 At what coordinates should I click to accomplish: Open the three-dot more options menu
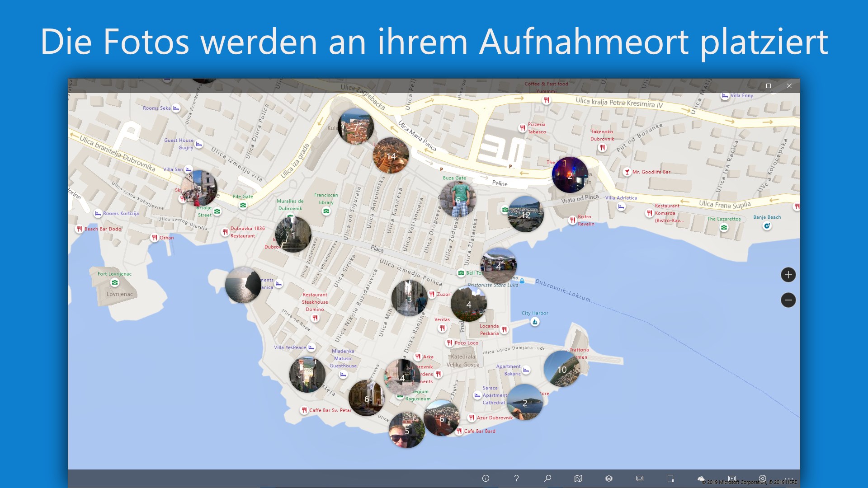(789, 479)
